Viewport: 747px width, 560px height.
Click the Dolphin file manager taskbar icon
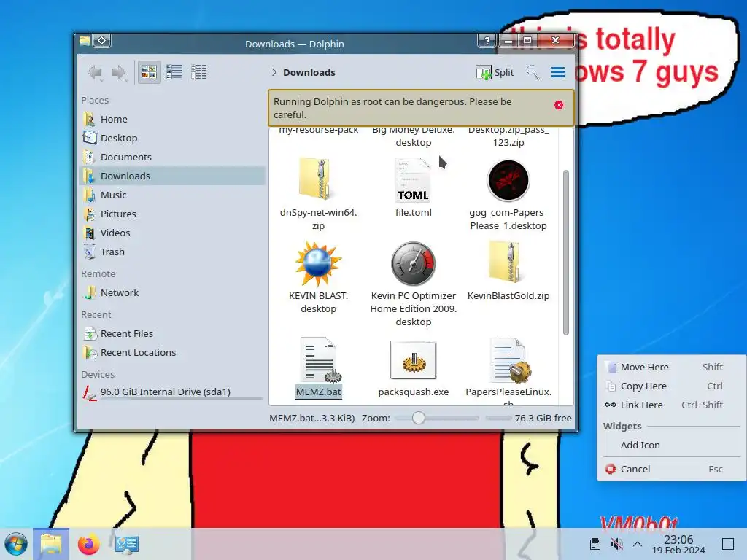click(51, 544)
